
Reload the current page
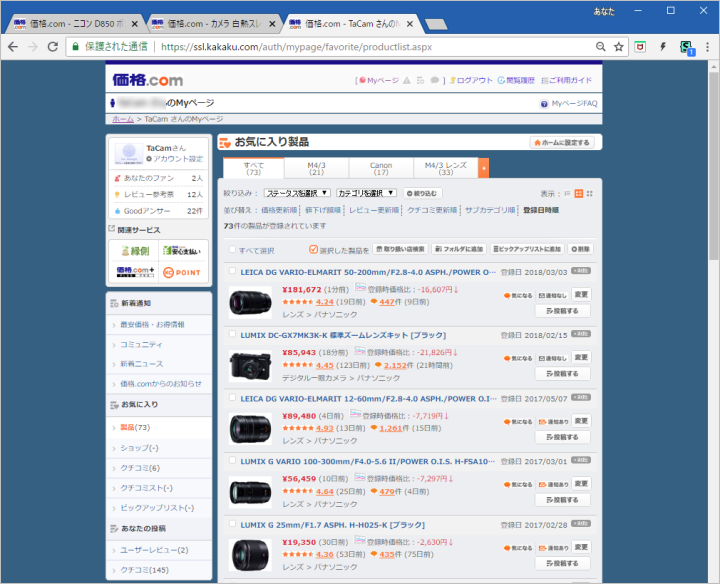53,47
